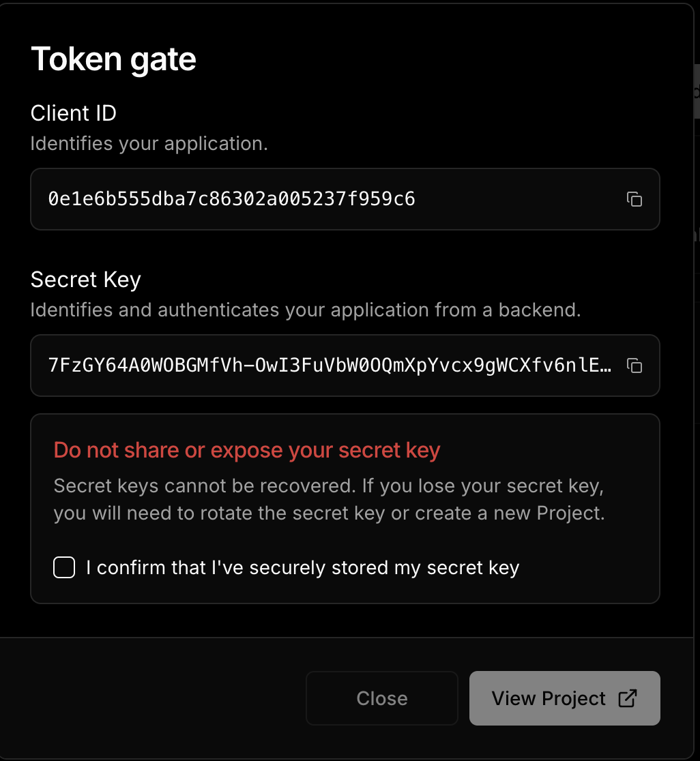The height and width of the screenshot is (761, 700).
Task: Tap the duplicate icon next to the truncated key
Action: click(x=634, y=365)
